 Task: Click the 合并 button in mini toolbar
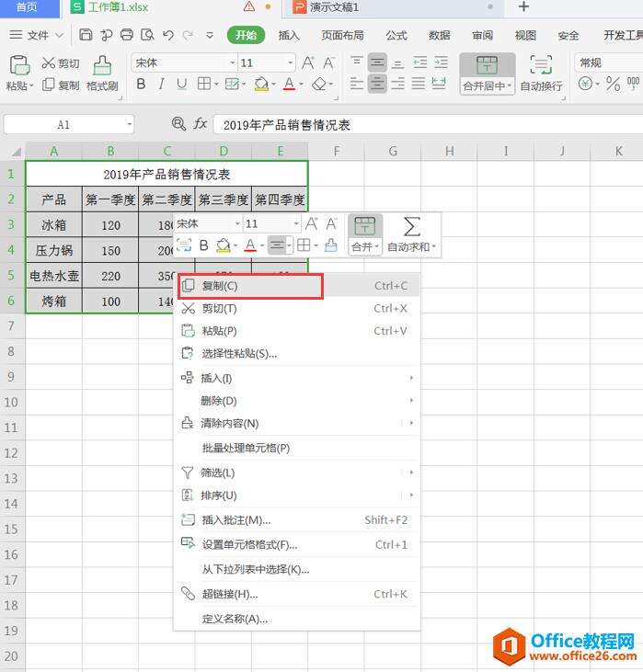click(x=364, y=234)
